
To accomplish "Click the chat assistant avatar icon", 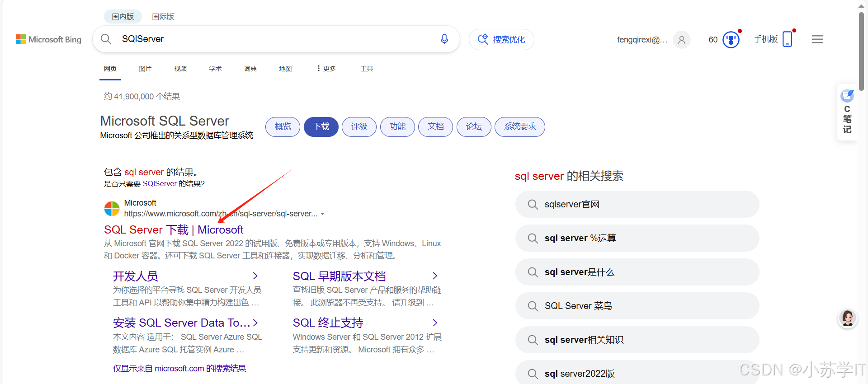I will click(848, 318).
